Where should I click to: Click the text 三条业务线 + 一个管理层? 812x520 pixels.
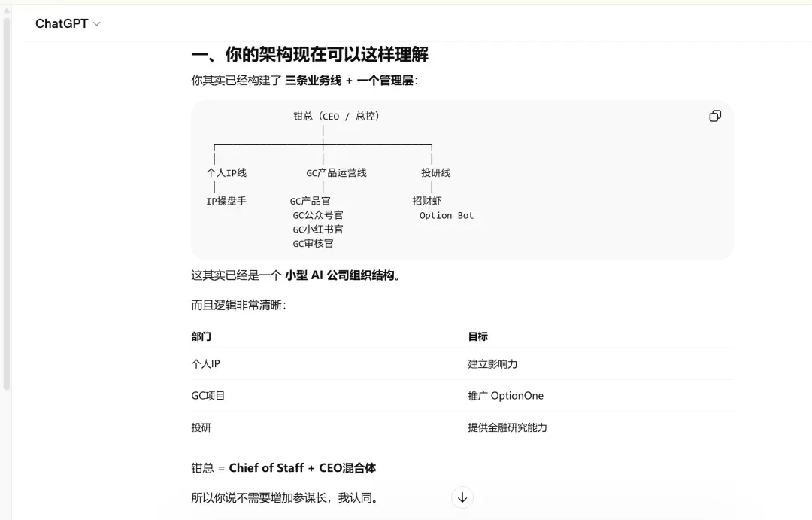(x=349, y=81)
